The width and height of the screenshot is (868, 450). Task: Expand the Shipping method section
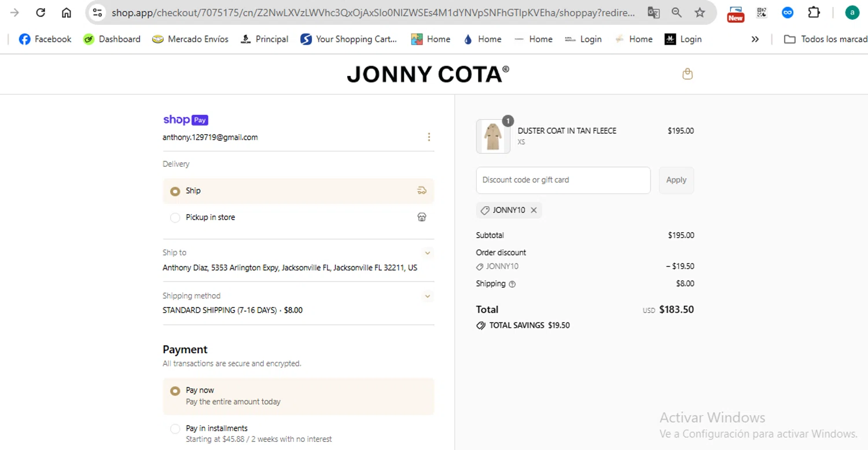click(x=428, y=296)
